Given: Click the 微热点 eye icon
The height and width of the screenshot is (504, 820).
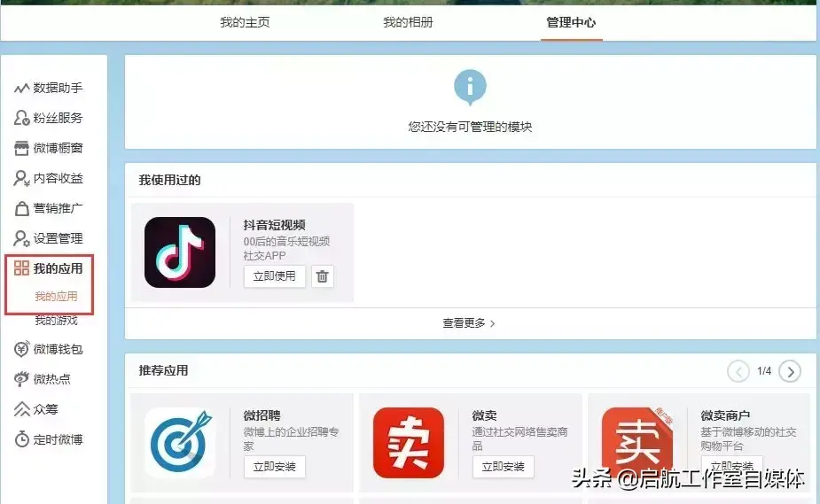Looking at the screenshot, I should coord(21,378).
